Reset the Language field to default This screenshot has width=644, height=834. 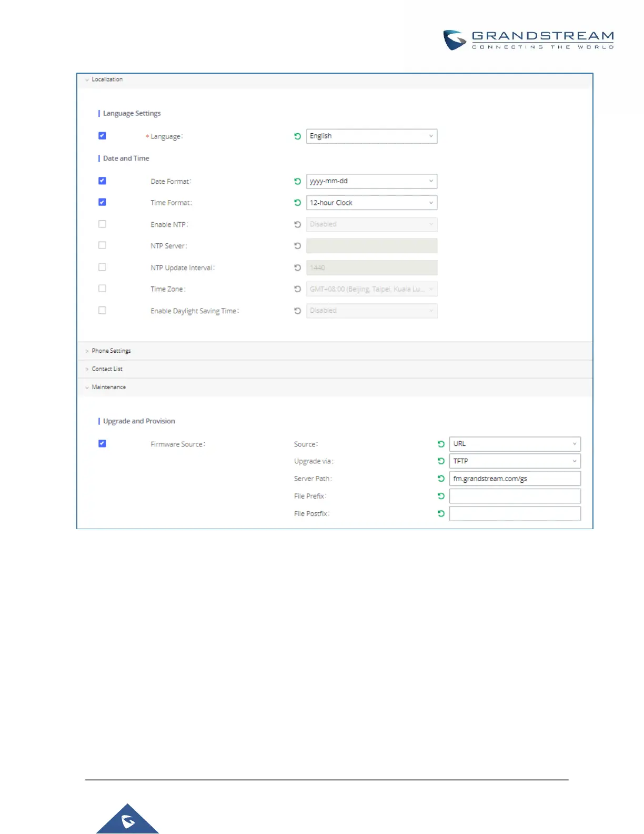click(x=297, y=136)
